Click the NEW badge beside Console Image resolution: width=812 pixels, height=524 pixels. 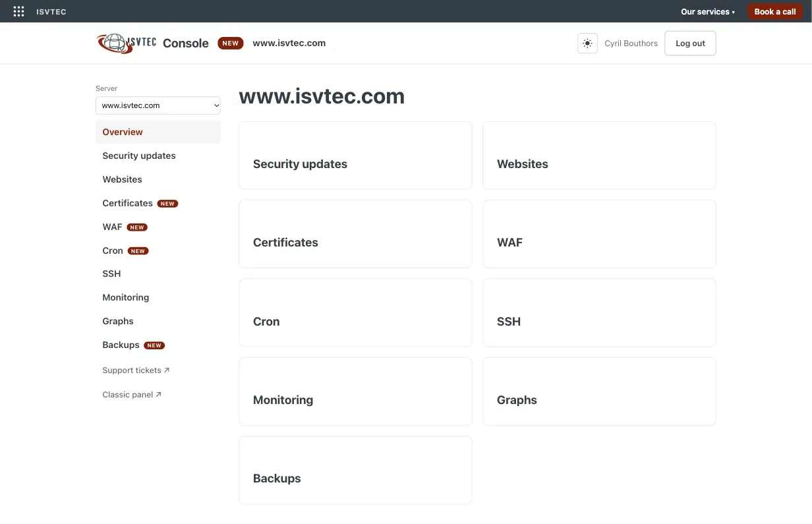coord(231,44)
